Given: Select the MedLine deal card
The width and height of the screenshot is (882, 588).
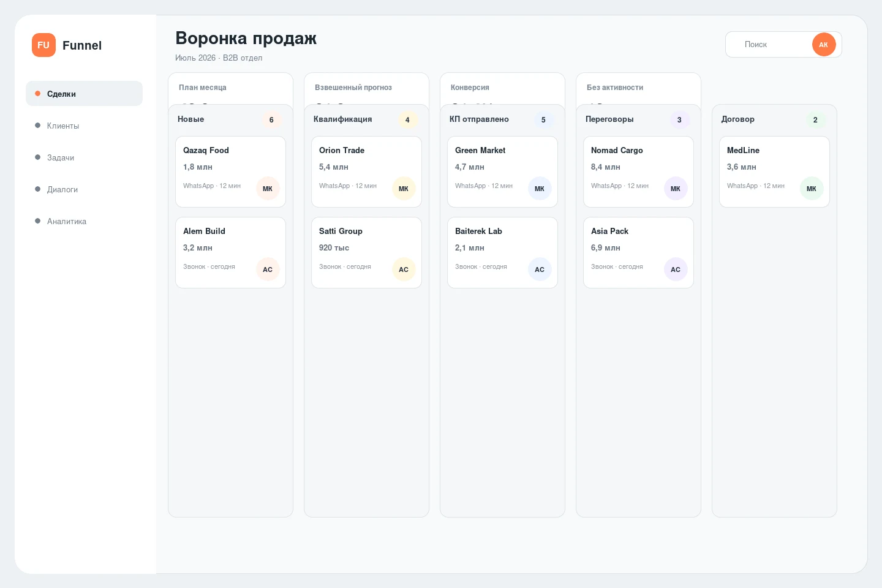Looking at the screenshot, I should coord(774,172).
